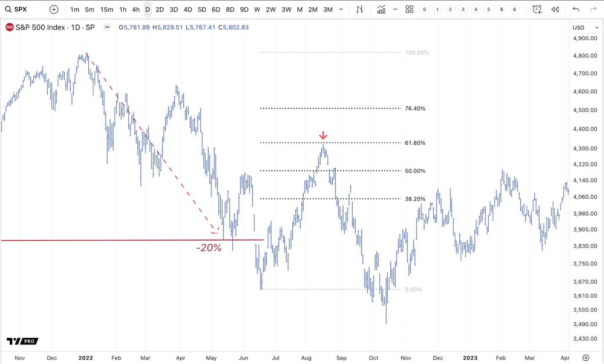Select the 1h timeframe
The width and height of the screenshot is (604, 364).
pyautogui.click(x=123, y=9)
